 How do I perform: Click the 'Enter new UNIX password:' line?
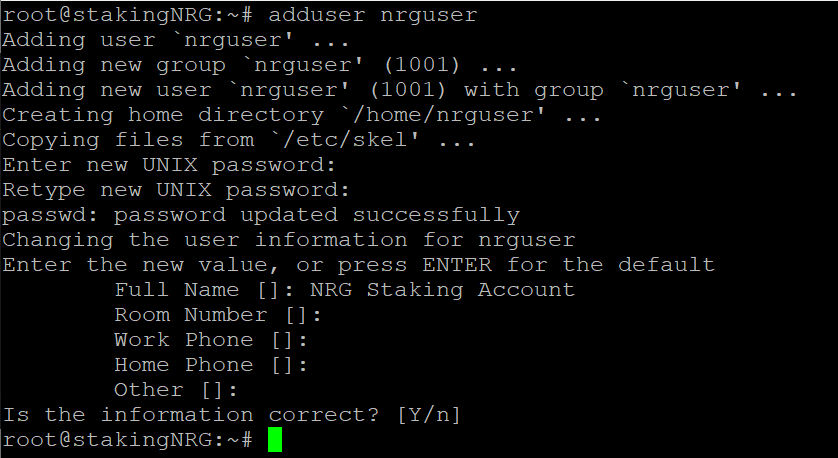click(169, 165)
